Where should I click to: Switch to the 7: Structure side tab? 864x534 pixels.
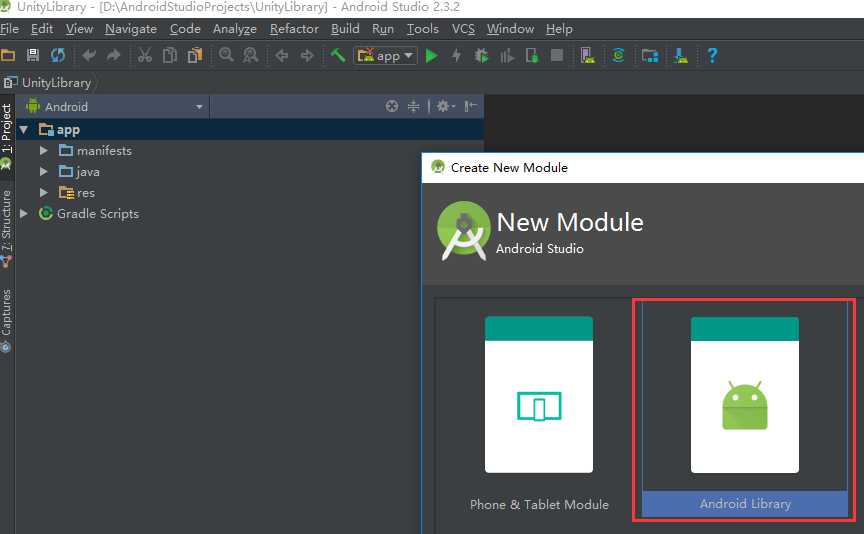(x=6, y=228)
